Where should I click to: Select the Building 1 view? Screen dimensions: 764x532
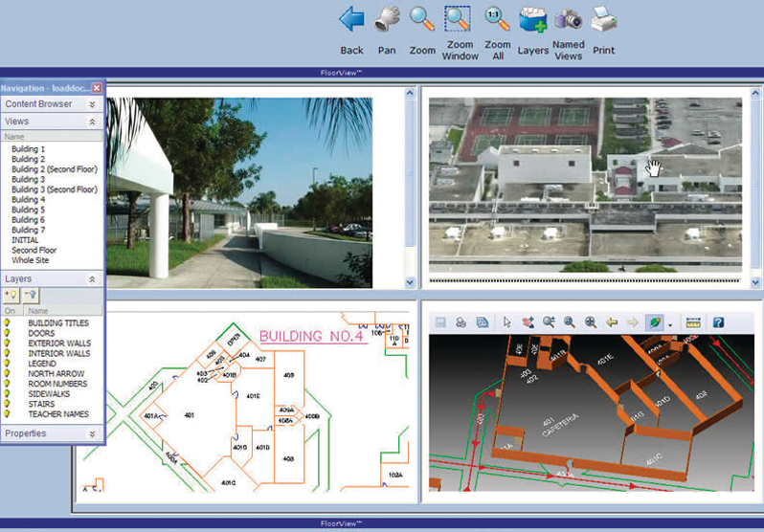(29, 149)
